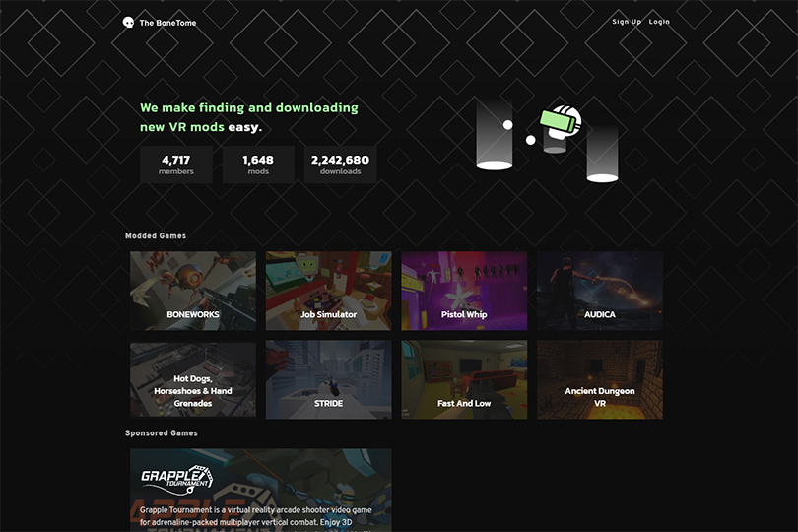Open the Ancient Dungeon VR tile
Viewport: 798px width, 532px height.
click(x=600, y=379)
